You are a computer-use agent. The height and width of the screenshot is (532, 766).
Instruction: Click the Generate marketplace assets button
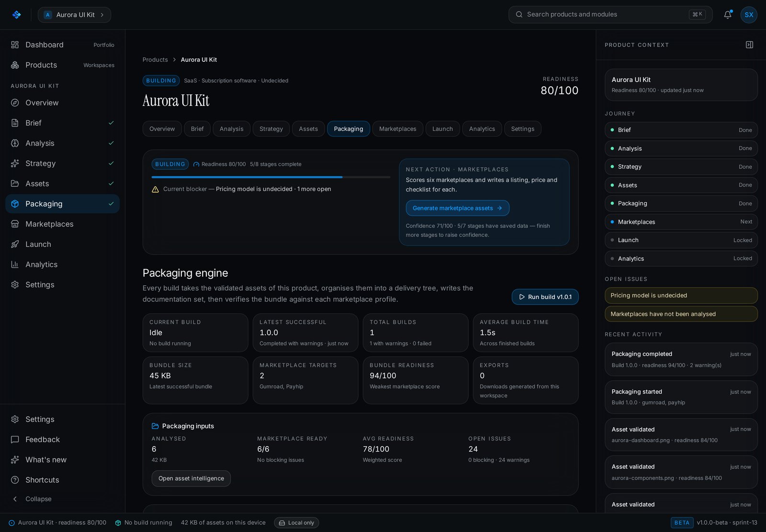pyautogui.click(x=457, y=208)
